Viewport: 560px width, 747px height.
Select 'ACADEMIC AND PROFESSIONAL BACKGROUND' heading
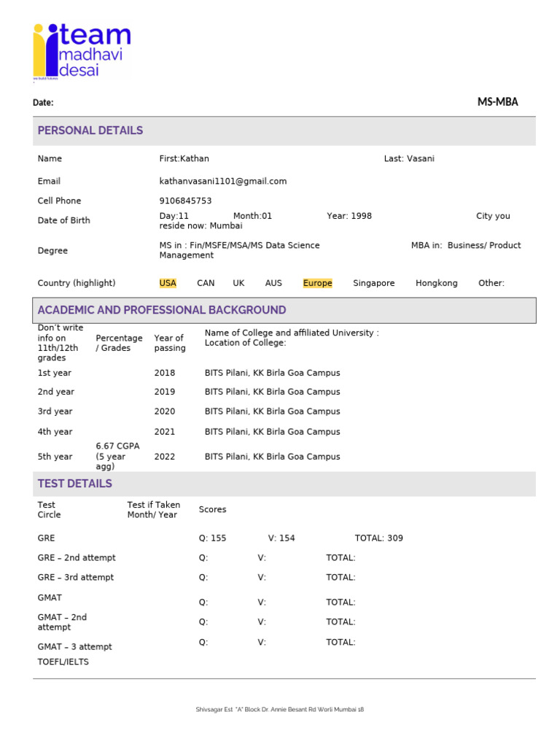(162, 310)
